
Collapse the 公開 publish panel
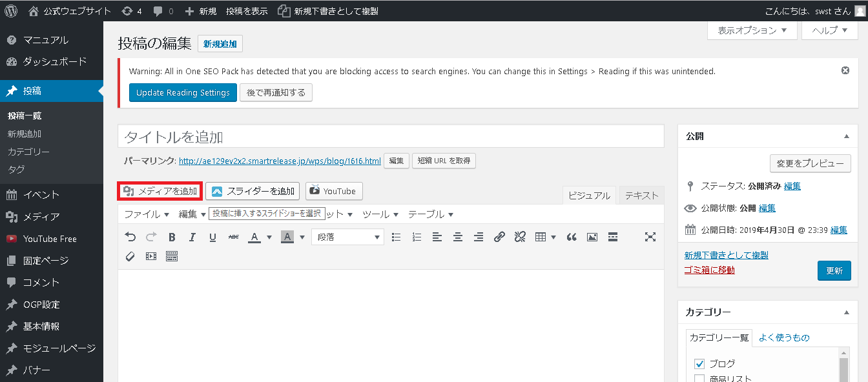tap(846, 136)
